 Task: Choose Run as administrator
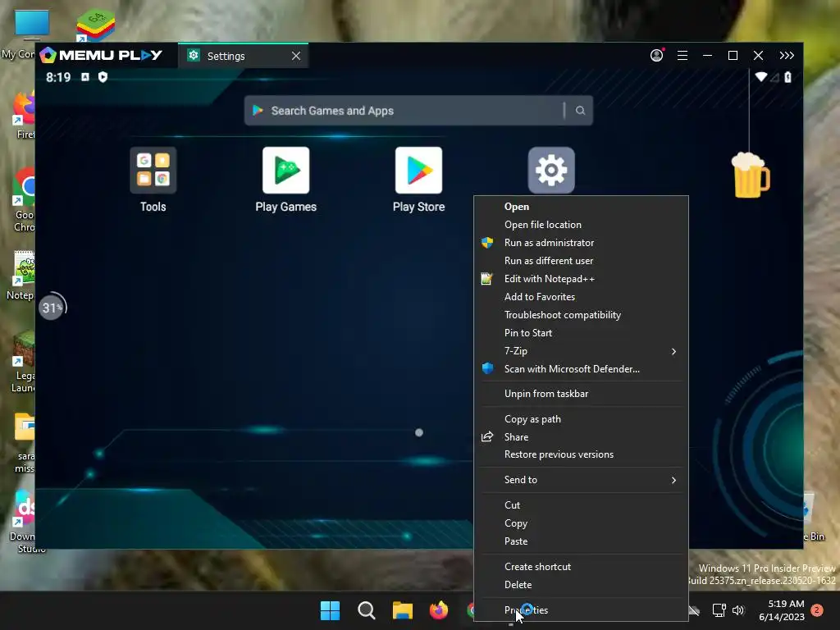point(582,243)
